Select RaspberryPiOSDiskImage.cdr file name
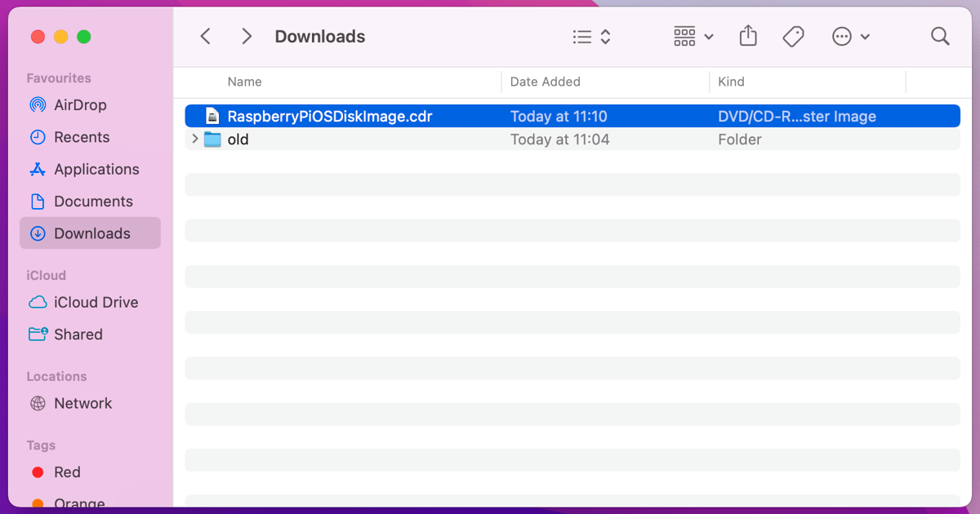The width and height of the screenshot is (980, 514). click(x=330, y=117)
